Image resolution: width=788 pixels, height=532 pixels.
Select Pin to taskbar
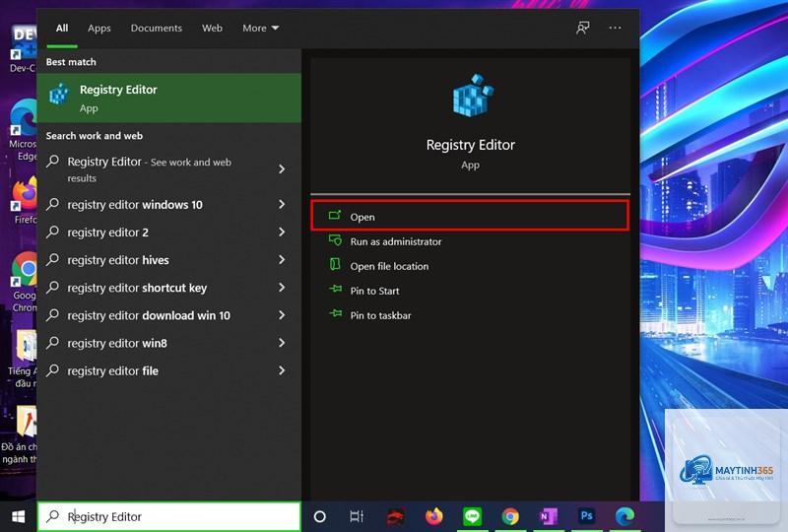click(x=380, y=316)
